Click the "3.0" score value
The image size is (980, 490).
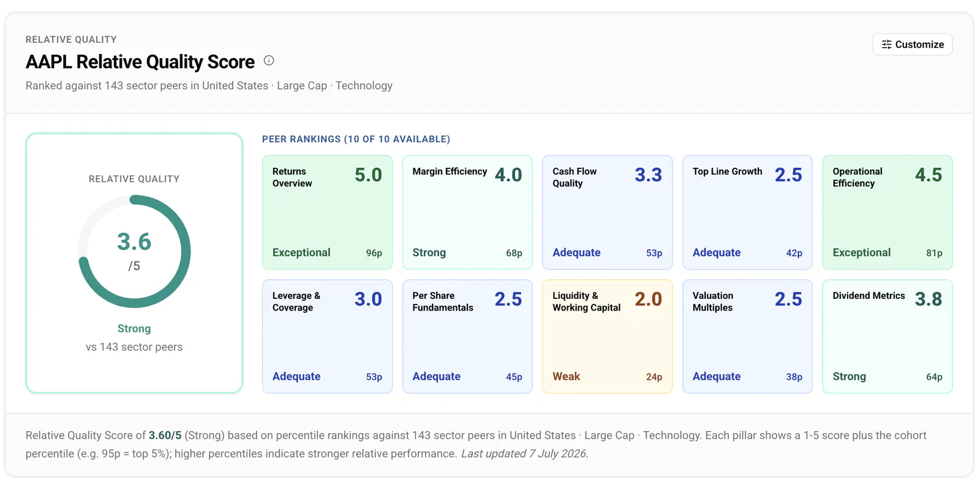tap(368, 300)
